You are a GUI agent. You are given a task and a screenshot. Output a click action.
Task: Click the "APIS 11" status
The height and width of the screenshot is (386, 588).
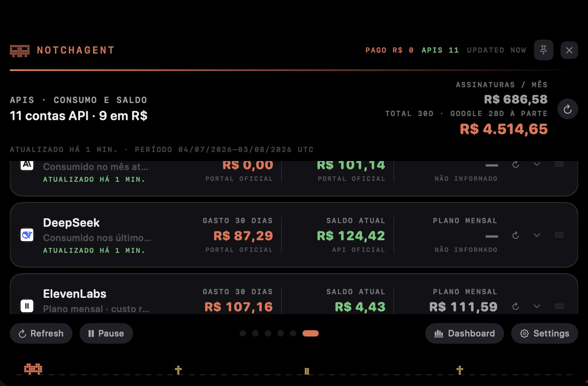pyautogui.click(x=440, y=50)
